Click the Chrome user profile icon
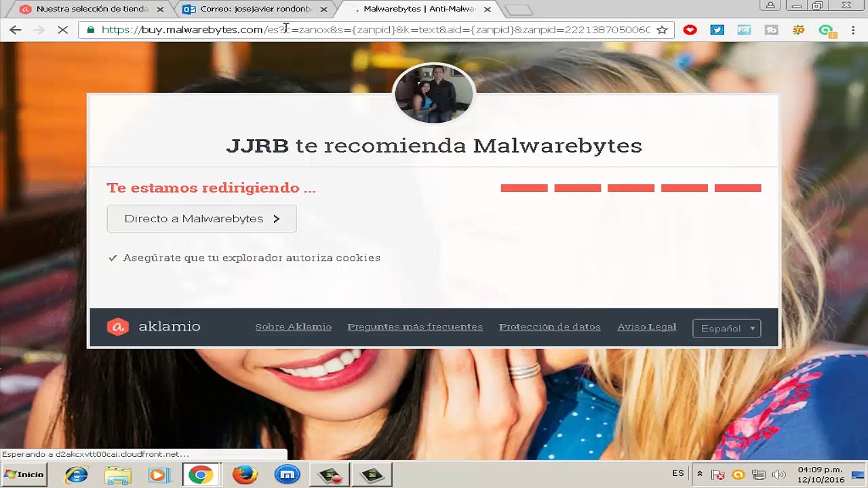Screen dimensions: 868x488 (x=770, y=5)
